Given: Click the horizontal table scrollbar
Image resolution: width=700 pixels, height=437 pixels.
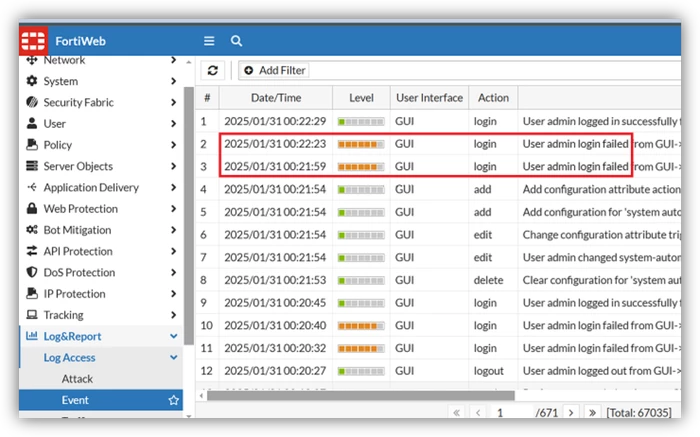Looking at the screenshot, I should [361, 395].
